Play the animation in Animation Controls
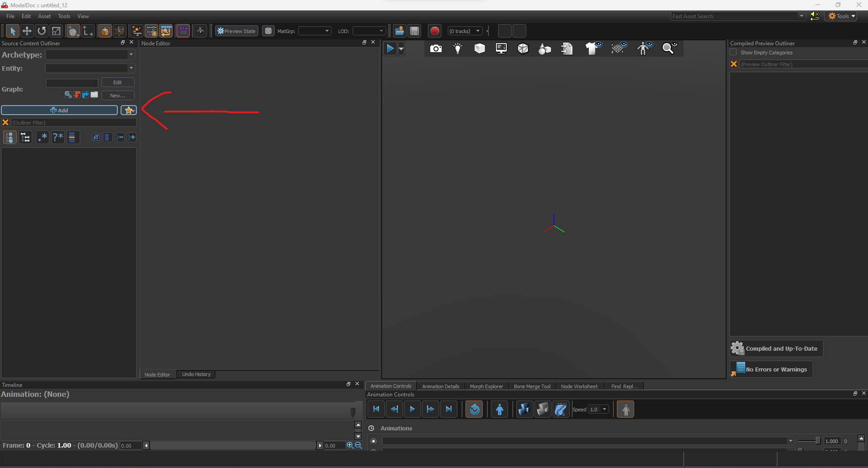Image resolution: width=868 pixels, height=468 pixels. pos(412,409)
